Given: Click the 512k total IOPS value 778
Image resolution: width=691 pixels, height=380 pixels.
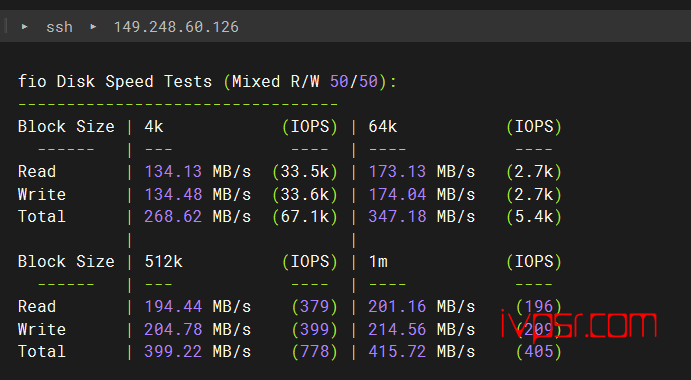Looking at the screenshot, I should [x=315, y=351].
